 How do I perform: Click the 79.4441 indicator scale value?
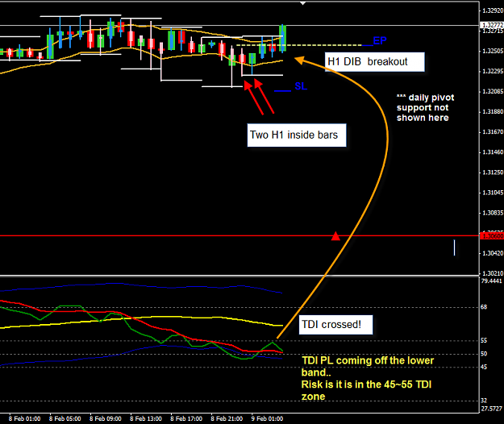[491, 281]
